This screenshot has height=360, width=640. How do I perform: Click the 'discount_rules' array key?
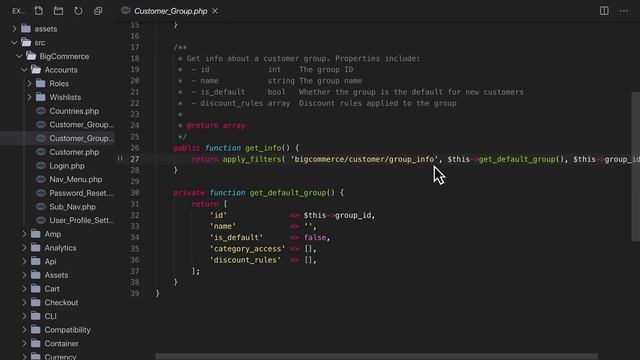point(245,260)
